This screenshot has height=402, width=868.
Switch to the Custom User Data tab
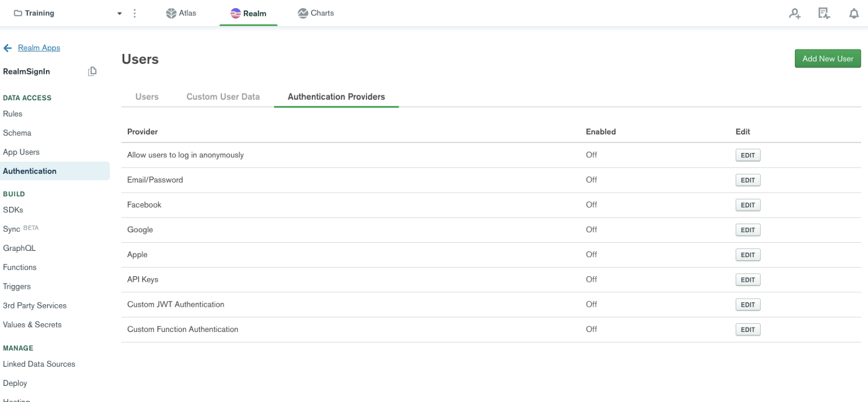pyautogui.click(x=223, y=97)
